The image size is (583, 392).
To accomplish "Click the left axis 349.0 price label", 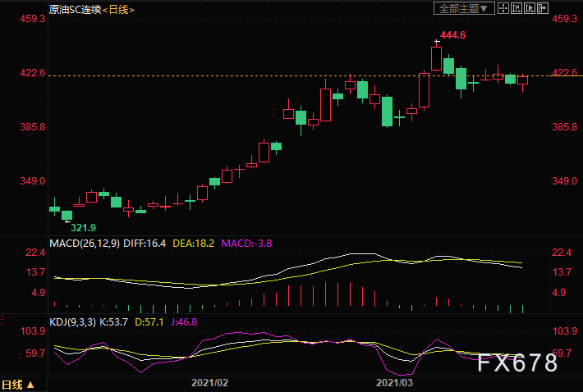I will pos(33,181).
